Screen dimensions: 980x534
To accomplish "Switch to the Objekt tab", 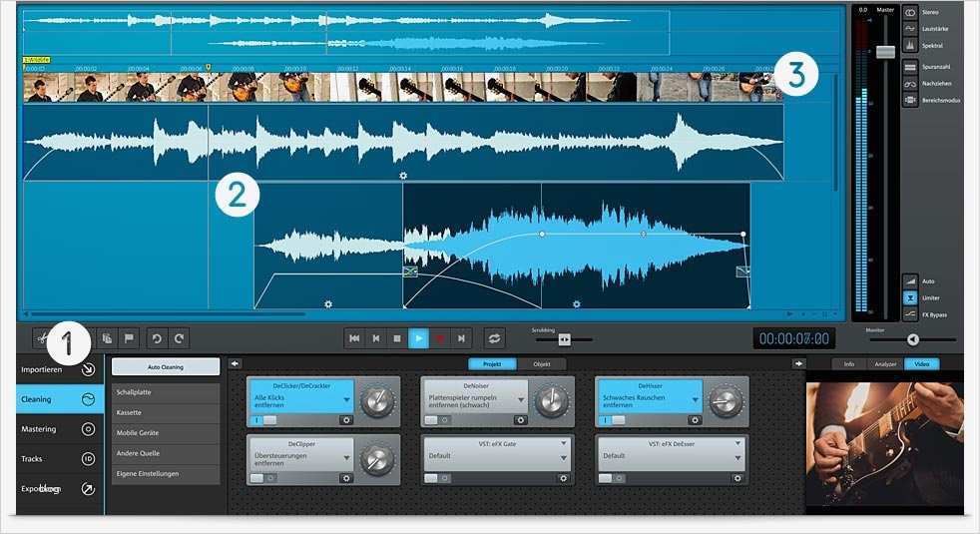I will 542,364.
